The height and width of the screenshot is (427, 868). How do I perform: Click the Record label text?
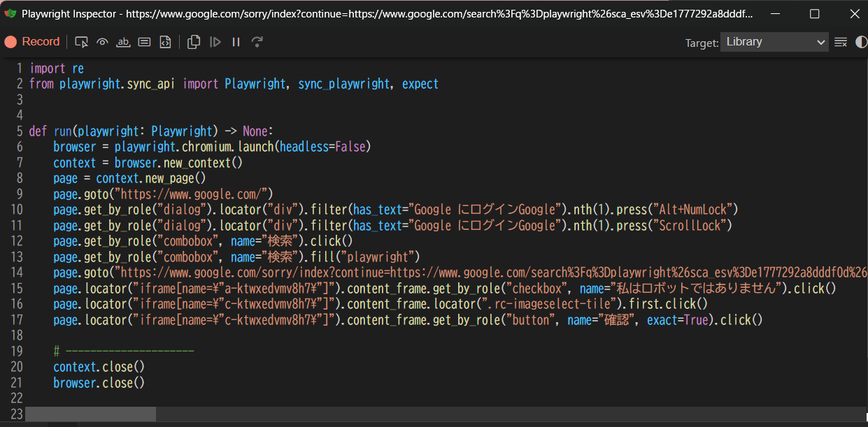[41, 42]
